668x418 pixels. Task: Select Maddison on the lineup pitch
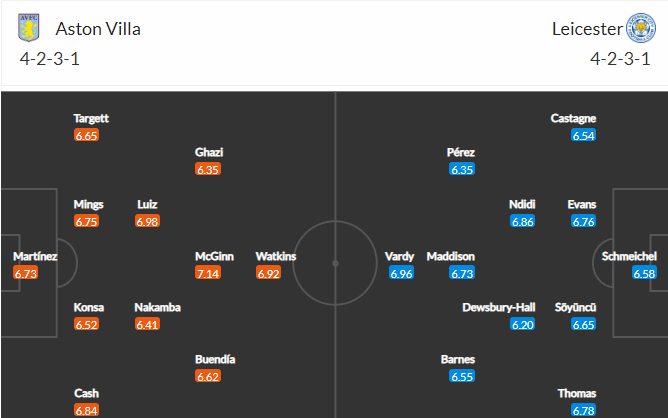pos(451,256)
